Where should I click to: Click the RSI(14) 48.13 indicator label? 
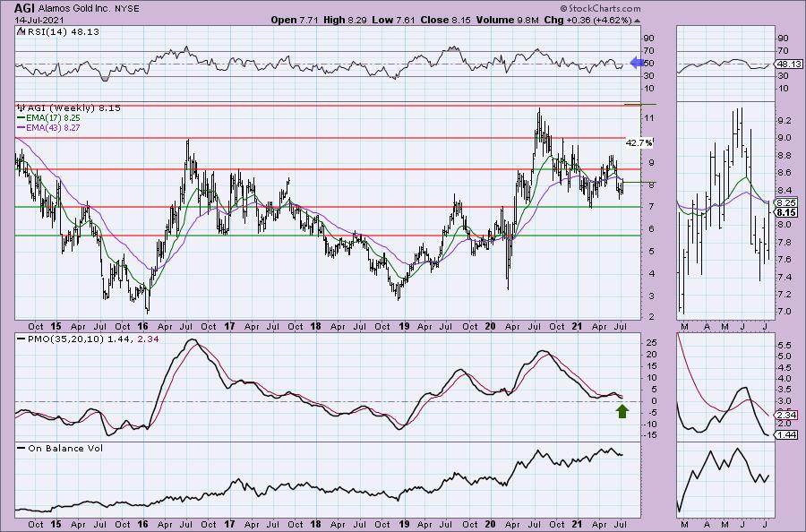62,31
